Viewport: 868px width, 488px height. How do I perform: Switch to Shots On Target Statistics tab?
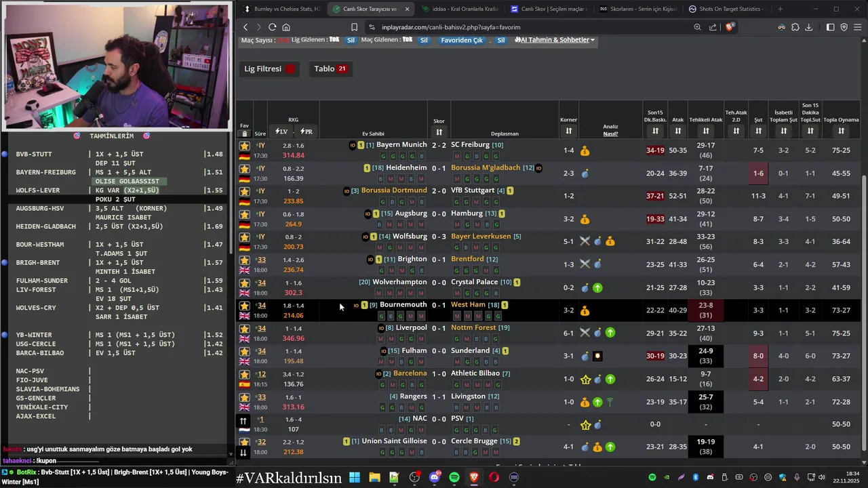(x=726, y=9)
